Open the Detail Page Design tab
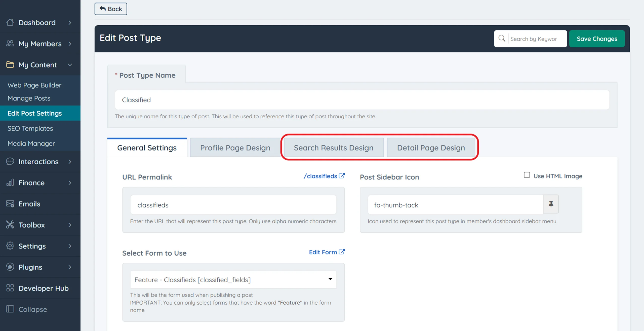The image size is (644, 331). click(x=431, y=148)
